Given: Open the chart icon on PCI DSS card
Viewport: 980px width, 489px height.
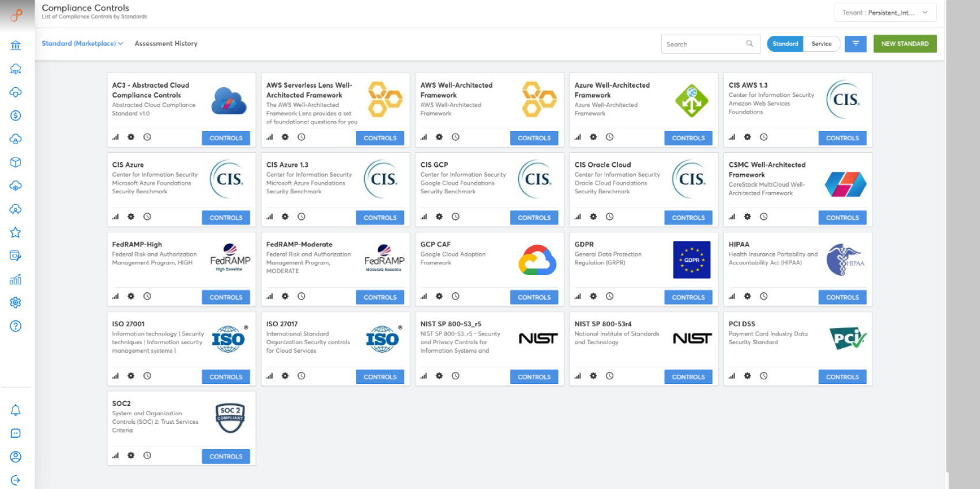Looking at the screenshot, I should pos(732,376).
